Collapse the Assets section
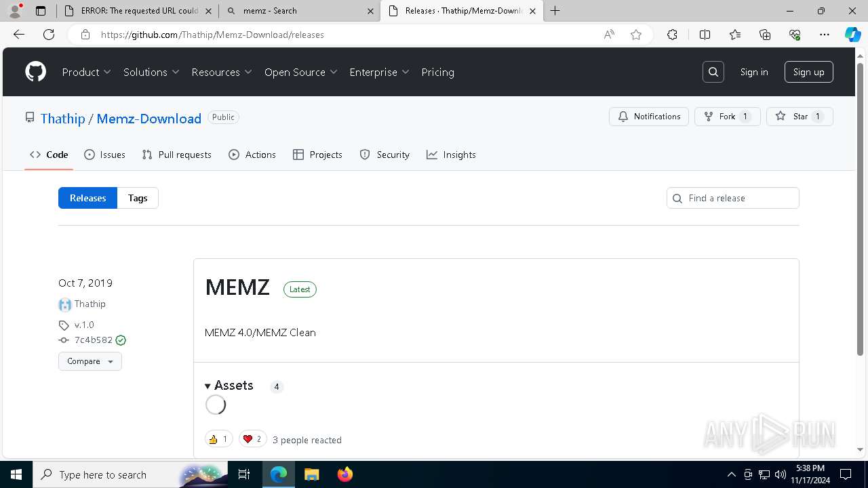Image resolution: width=868 pixels, height=488 pixels. pyautogui.click(x=229, y=386)
